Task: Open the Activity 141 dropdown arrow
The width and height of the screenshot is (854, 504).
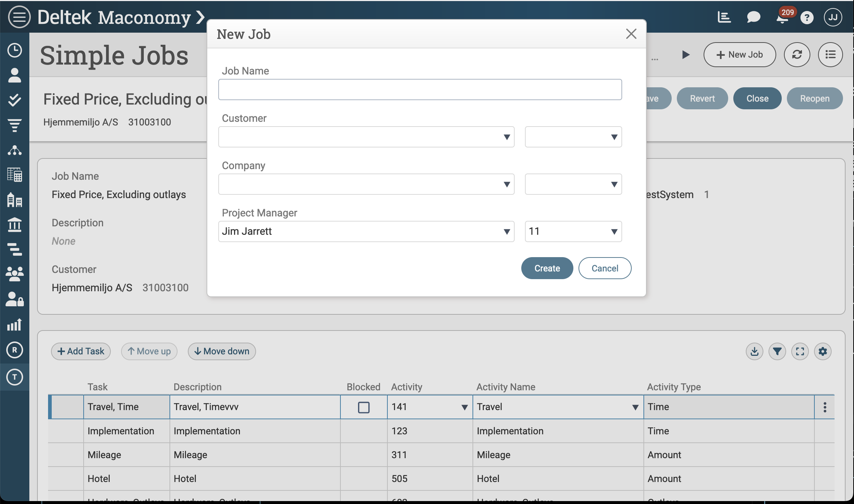Action: coord(464,407)
